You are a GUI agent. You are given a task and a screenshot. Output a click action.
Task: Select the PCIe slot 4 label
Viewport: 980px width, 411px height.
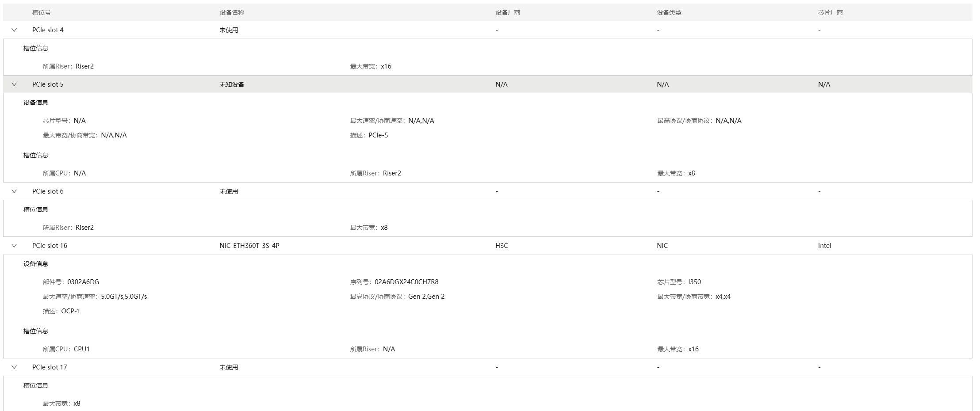click(48, 30)
